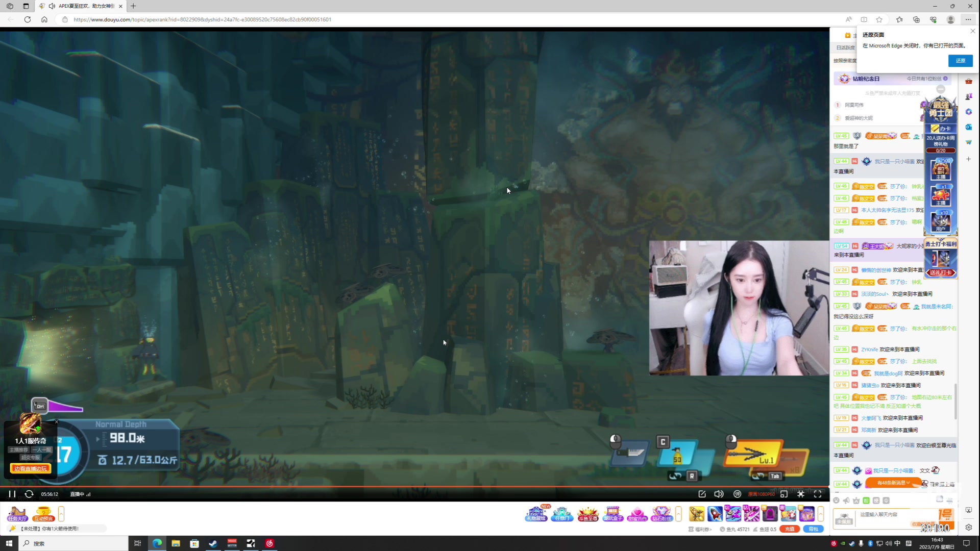Expand the left activity icons chevron
This screenshot has width=980, height=551.
pyautogui.click(x=61, y=514)
